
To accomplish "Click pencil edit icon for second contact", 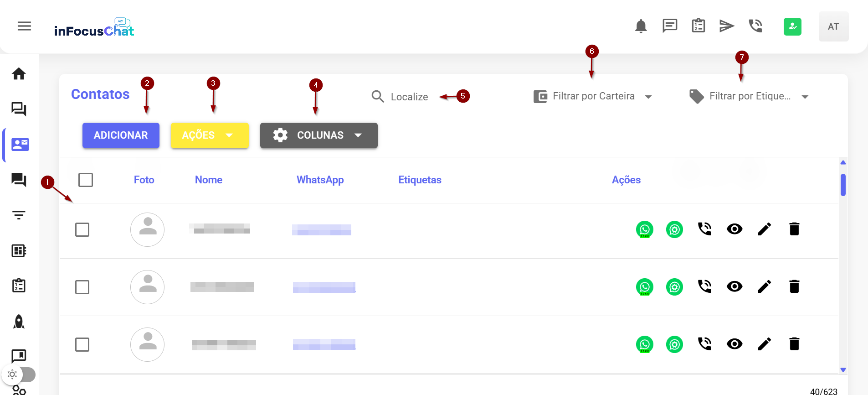I will click(764, 286).
